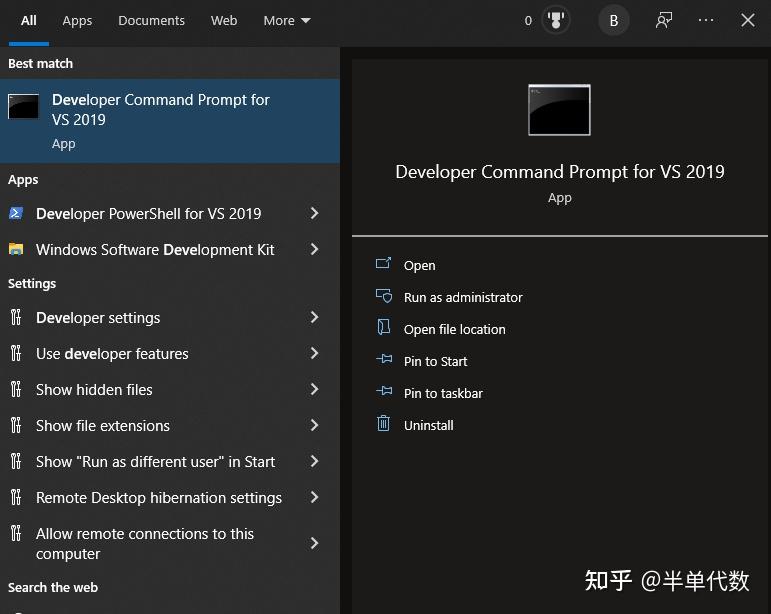Click the Run as different user row icon
Viewport: 771px width, 614px height.
[16, 461]
